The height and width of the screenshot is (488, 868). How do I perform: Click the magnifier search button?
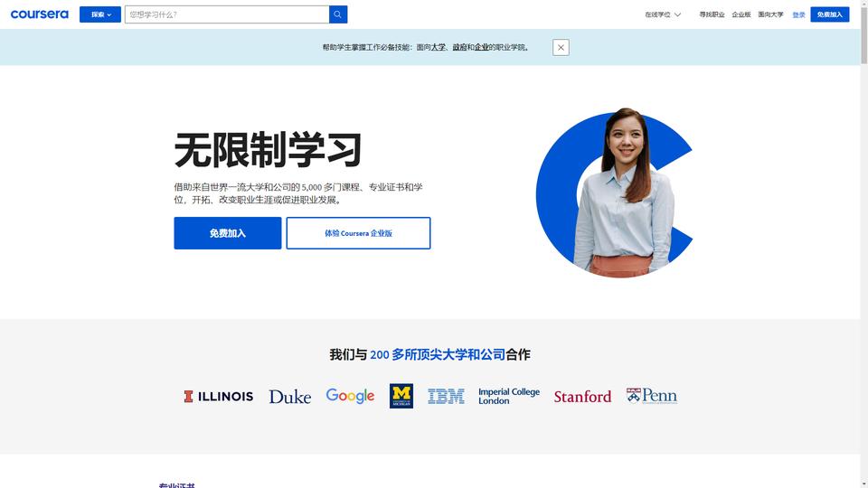point(337,14)
